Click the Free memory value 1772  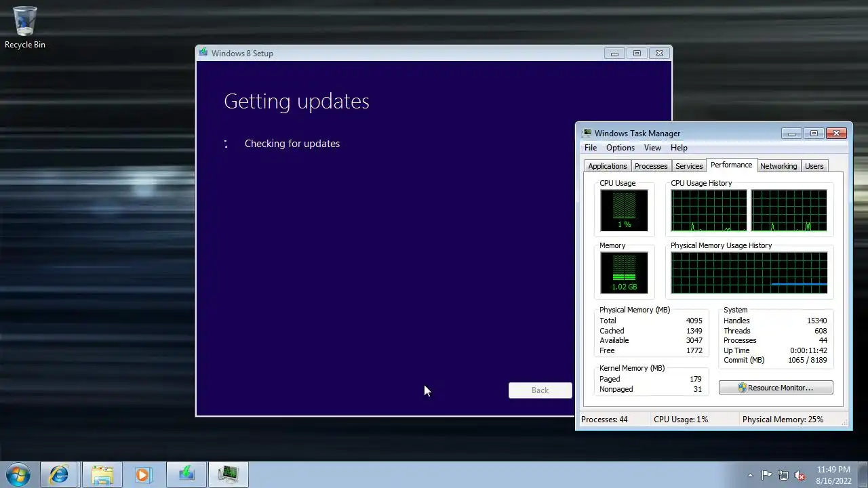click(694, 350)
